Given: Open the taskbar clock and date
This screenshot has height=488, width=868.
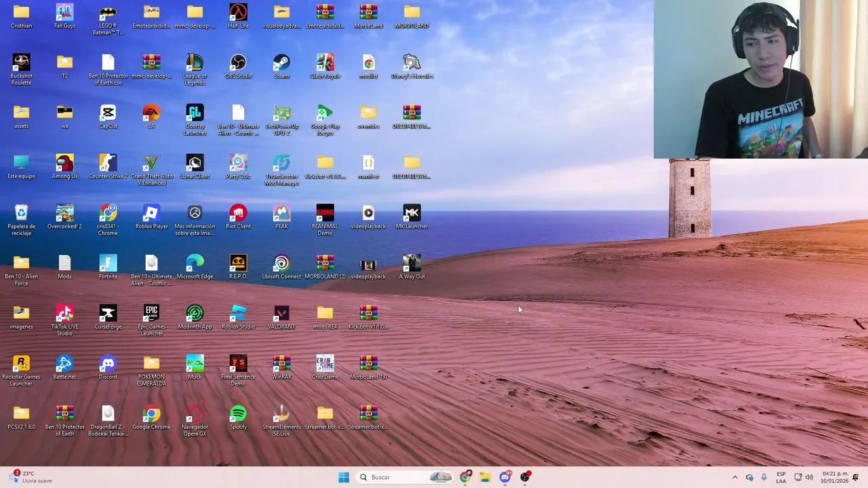Looking at the screenshot, I should point(834,477).
